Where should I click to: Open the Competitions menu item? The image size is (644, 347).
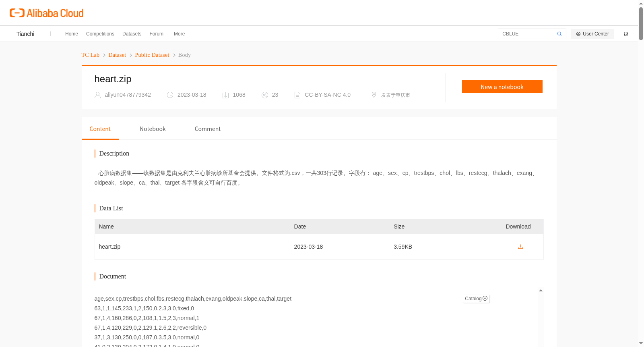[100, 34]
